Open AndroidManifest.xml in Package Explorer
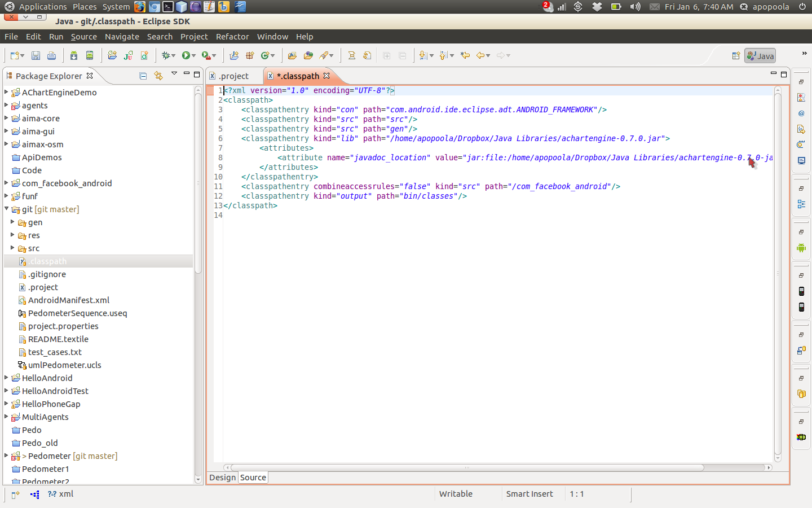Viewport: 812px width, 508px height. pyautogui.click(x=68, y=300)
